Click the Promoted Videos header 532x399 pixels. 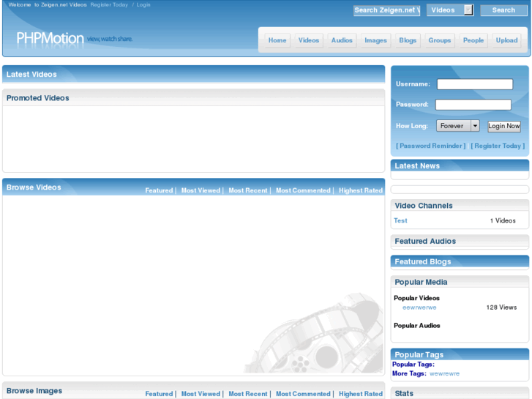point(193,98)
